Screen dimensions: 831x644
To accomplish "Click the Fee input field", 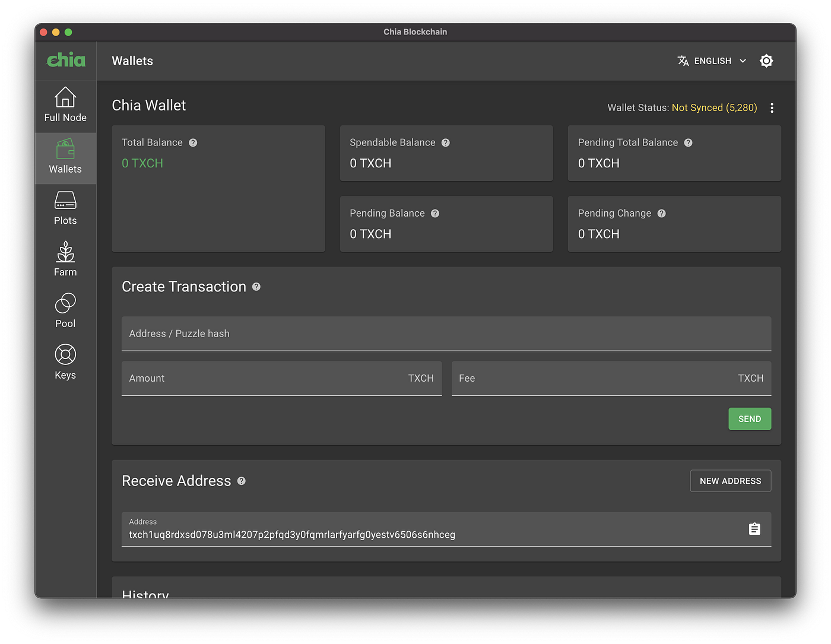I will click(611, 378).
